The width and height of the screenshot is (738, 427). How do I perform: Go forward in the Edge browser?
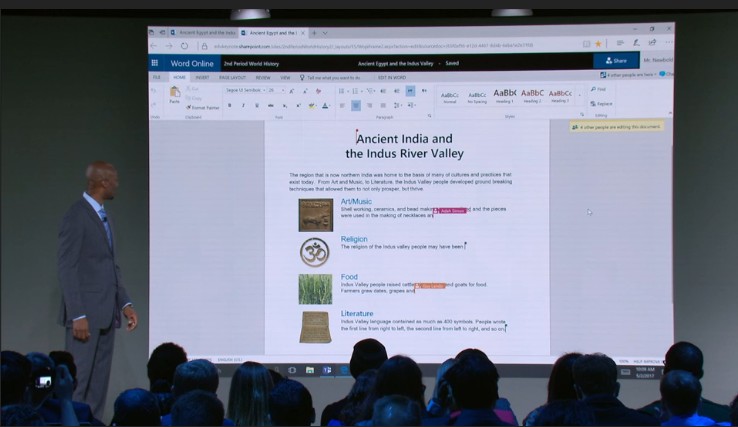169,46
